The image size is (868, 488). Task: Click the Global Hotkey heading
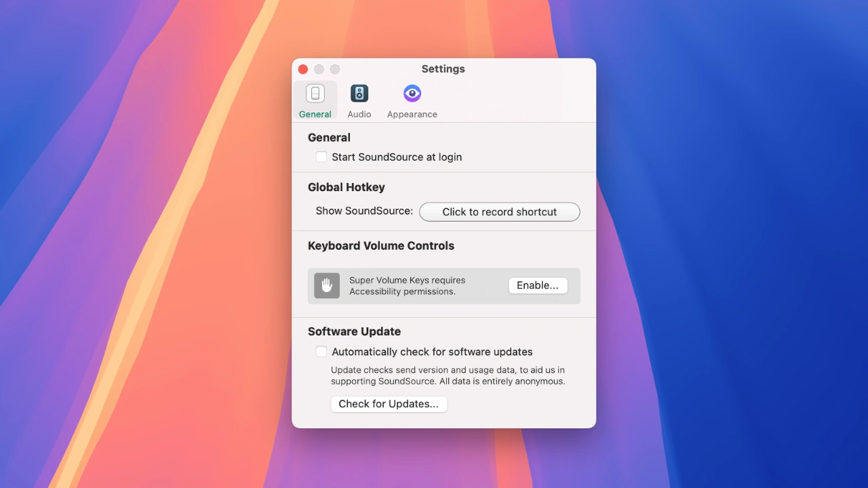[x=347, y=187]
